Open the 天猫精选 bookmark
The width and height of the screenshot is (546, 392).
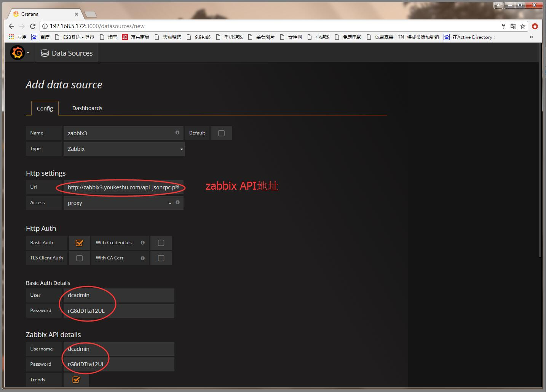(168, 37)
